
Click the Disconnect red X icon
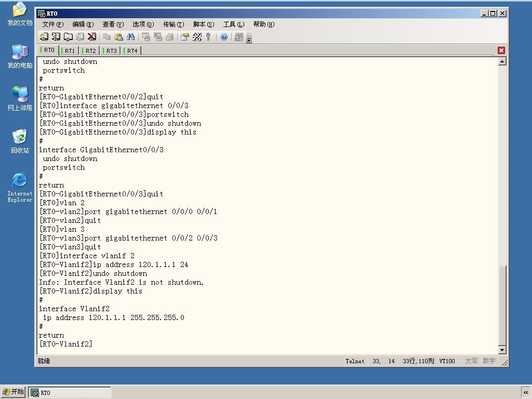92,37
